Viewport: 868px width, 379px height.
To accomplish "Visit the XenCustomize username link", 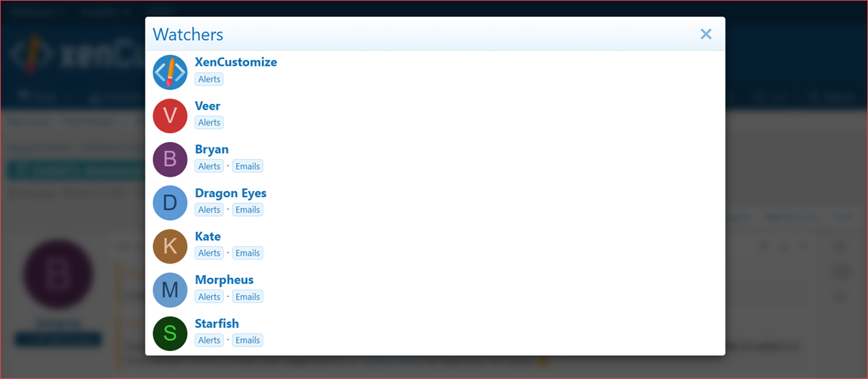I will tap(235, 62).
